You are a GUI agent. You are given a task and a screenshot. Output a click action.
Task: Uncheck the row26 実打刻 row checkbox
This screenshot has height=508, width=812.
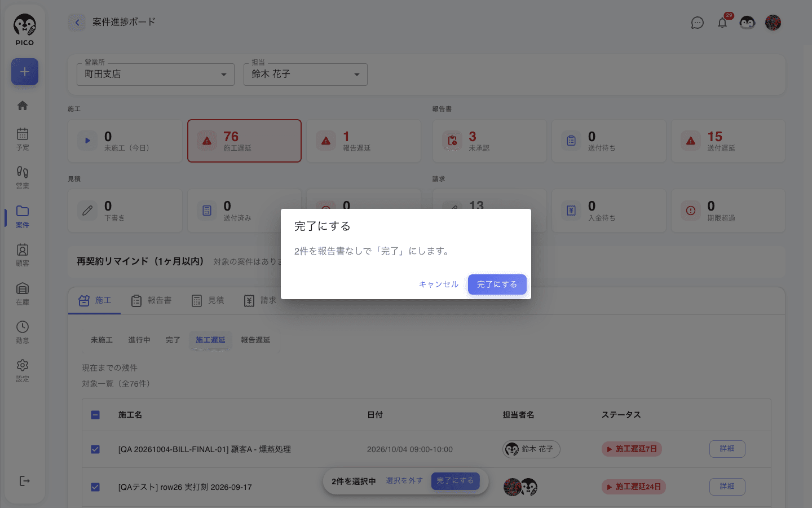(x=95, y=487)
